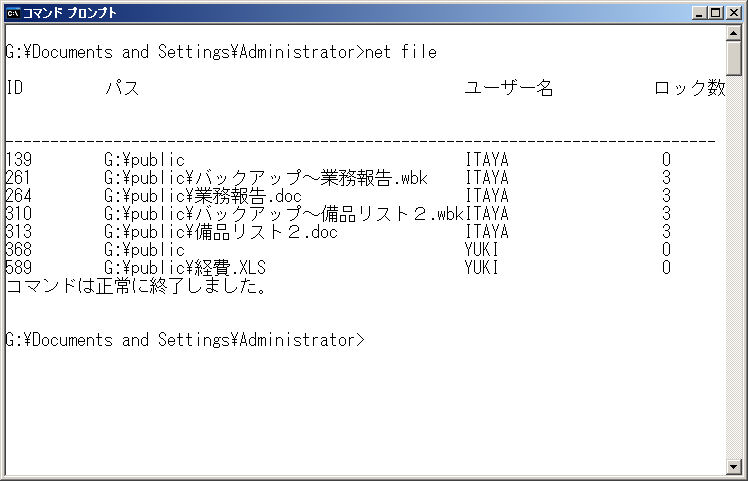
Task: Click the 経費.XLS file path entry
Action: point(185,267)
